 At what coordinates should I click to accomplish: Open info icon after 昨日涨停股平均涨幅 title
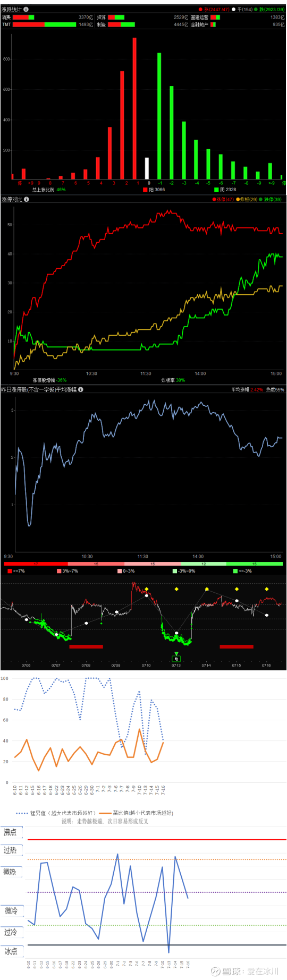[x=81, y=389]
